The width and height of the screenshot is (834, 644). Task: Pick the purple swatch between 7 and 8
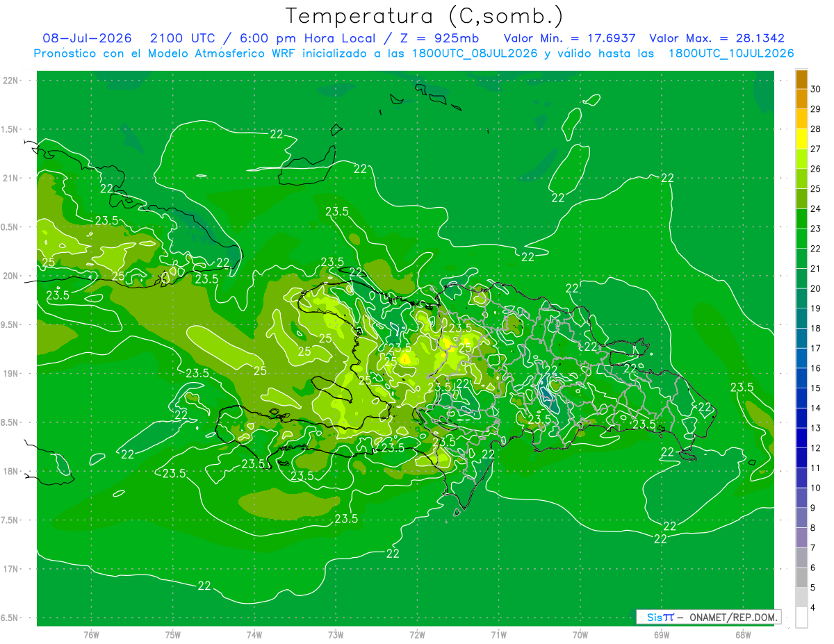coord(801,538)
